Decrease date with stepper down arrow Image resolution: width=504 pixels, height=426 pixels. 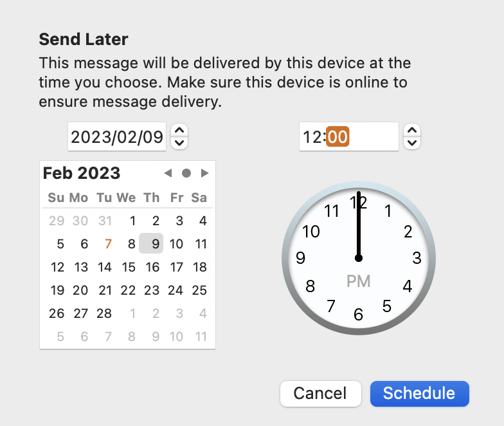click(179, 143)
